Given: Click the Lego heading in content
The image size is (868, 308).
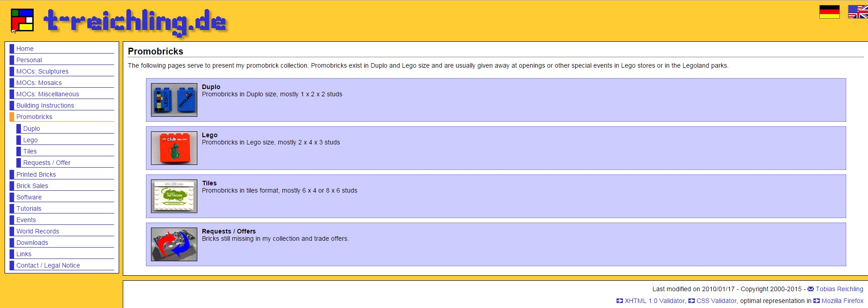Looking at the screenshot, I should [210, 135].
